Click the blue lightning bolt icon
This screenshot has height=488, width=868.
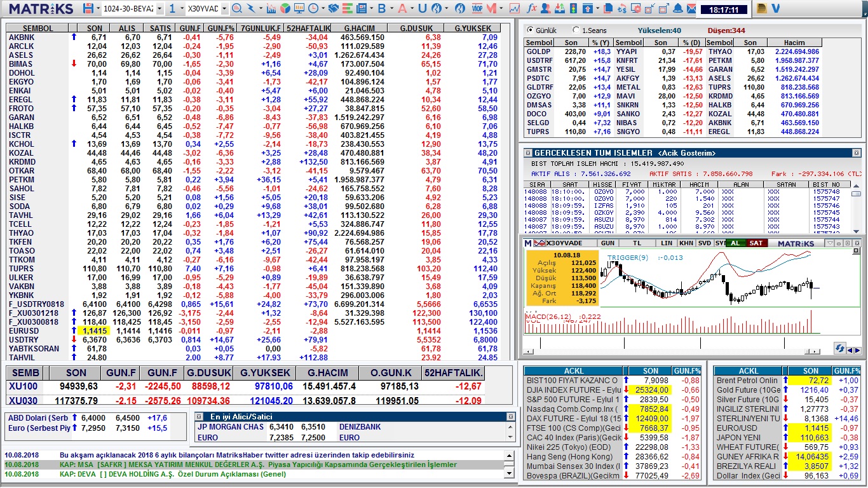click(251, 8)
